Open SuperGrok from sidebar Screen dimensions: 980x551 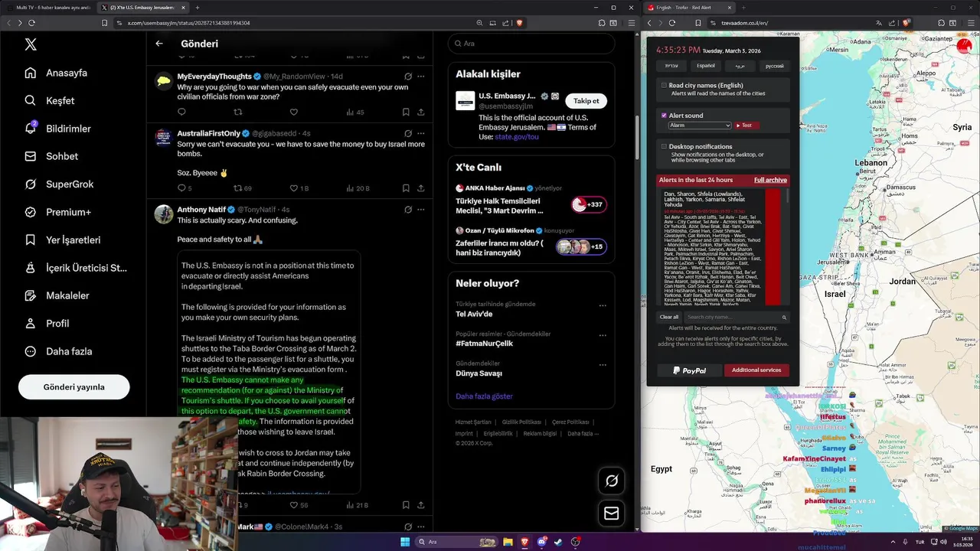[x=59, y=184]
